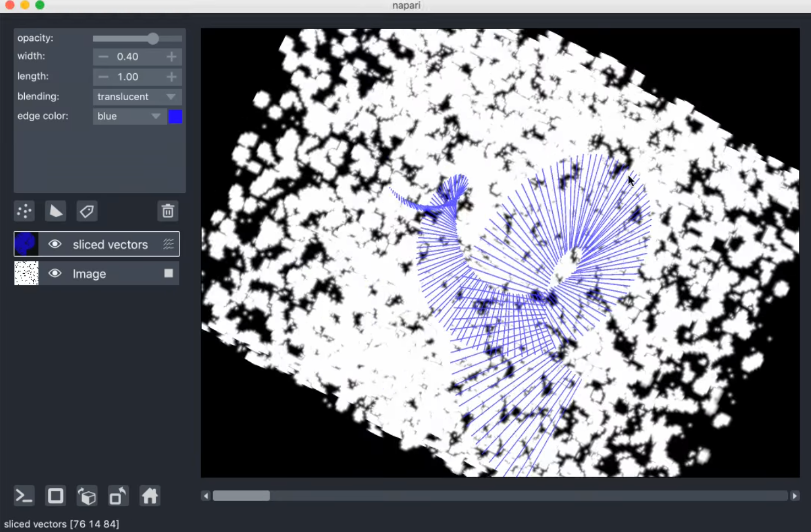This screenshot has width=811, height=532.
Task: Toggle grid view mode
Action: pos(55,496)
